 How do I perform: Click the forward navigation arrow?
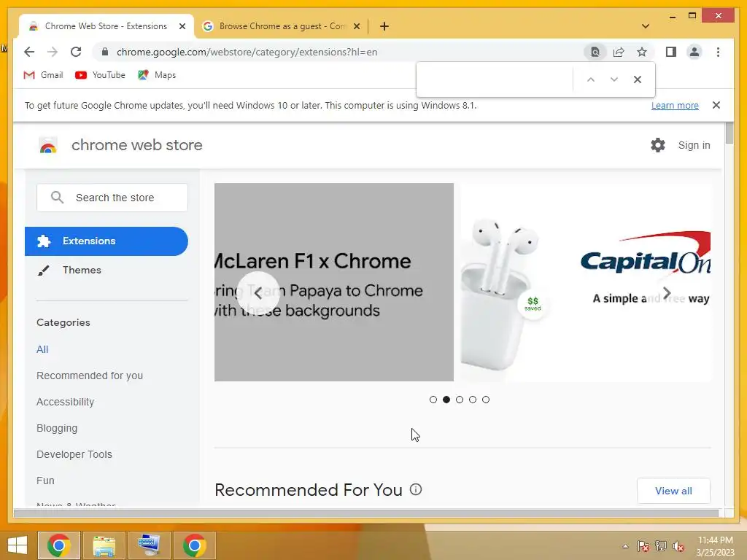click(53, 52)
